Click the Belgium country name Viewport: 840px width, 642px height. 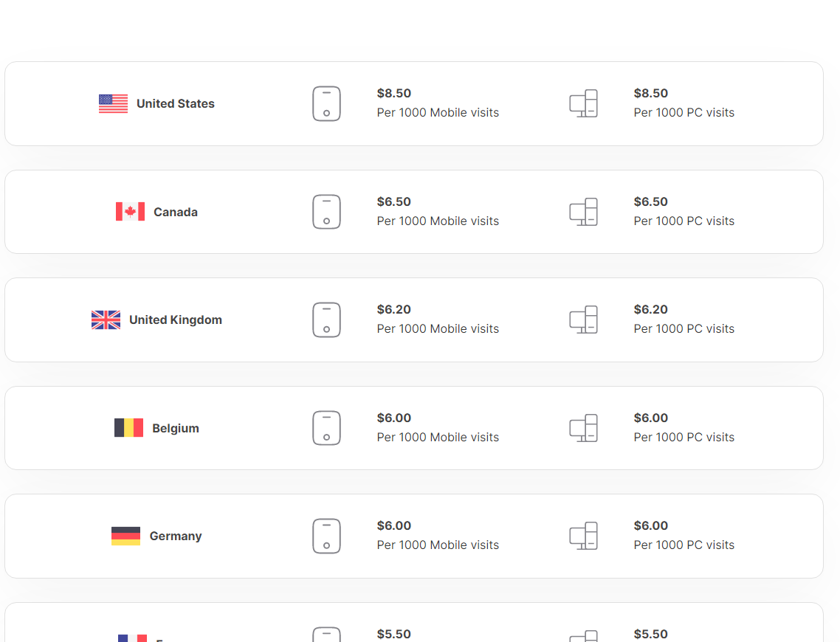pos(176,428)
